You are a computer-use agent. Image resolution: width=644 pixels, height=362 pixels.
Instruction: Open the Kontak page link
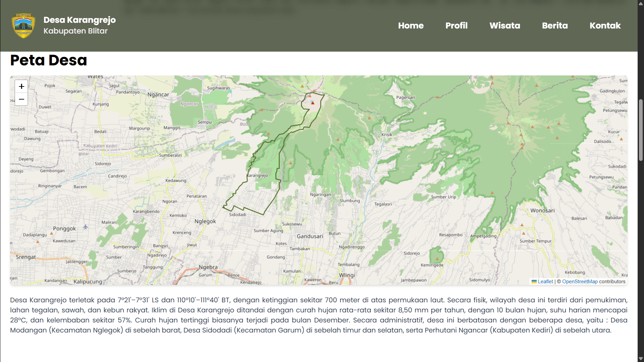click(605, 25)
